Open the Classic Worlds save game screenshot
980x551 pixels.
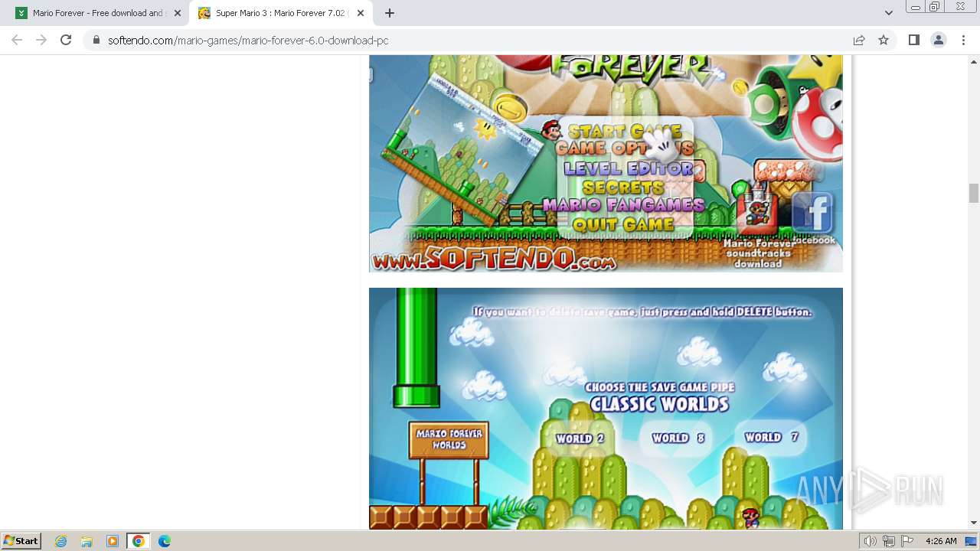point(606,409)
